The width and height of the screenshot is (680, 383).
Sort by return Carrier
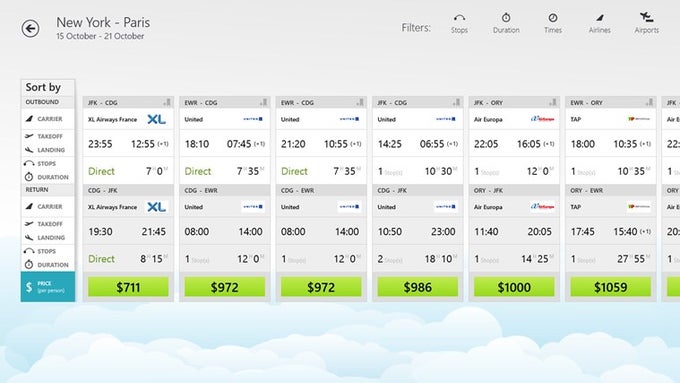point(48,206)
